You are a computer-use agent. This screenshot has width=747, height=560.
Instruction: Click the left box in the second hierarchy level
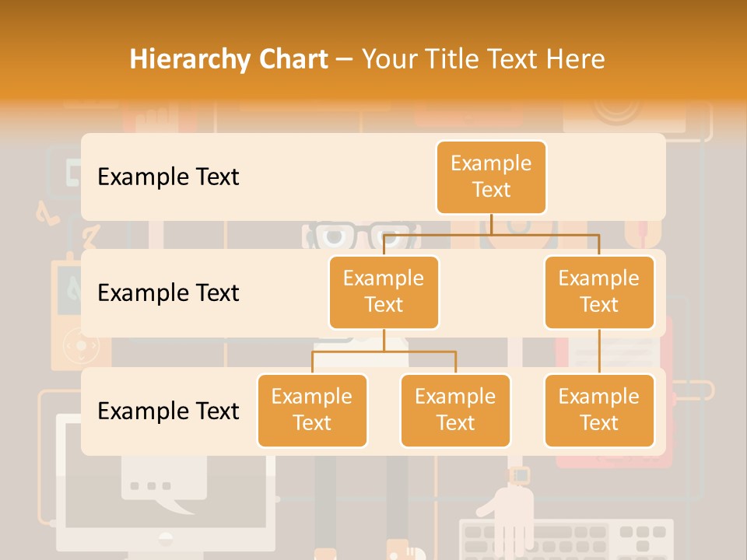pos(384,292)
